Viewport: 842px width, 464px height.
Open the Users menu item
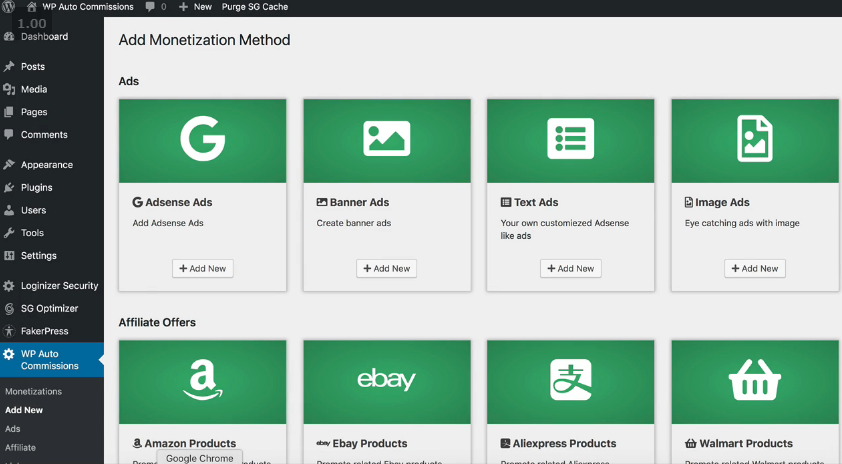point(33,210)
